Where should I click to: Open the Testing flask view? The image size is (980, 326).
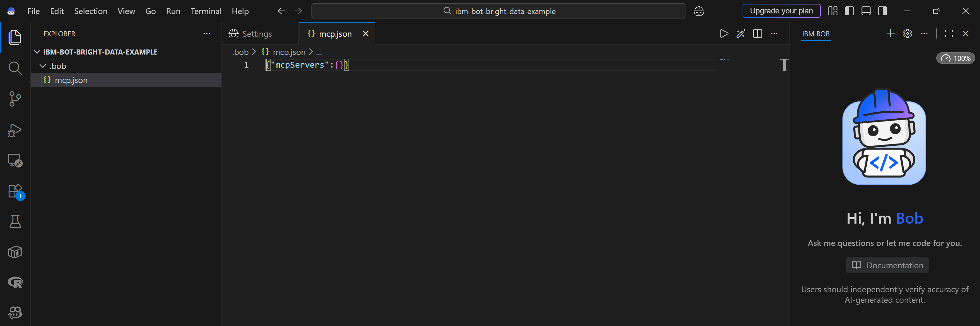click(x=15, y=221)
